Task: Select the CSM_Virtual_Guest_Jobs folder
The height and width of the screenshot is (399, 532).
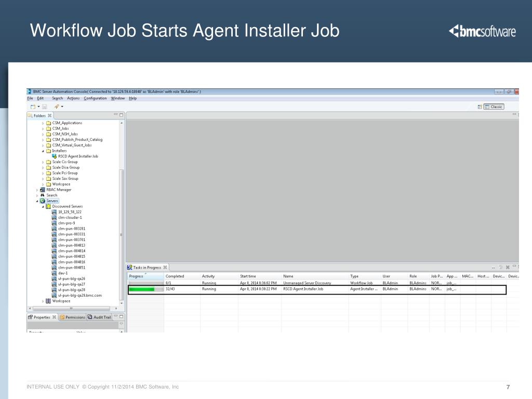Action: [x=72, y=145]
